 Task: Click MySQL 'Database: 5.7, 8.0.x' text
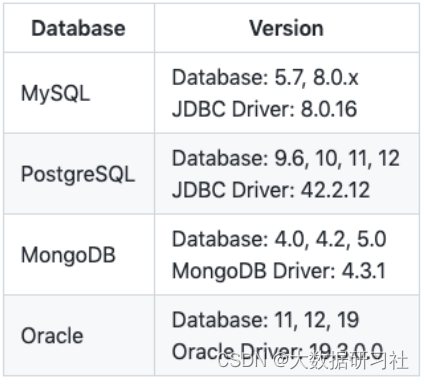(x=265, y=78)
